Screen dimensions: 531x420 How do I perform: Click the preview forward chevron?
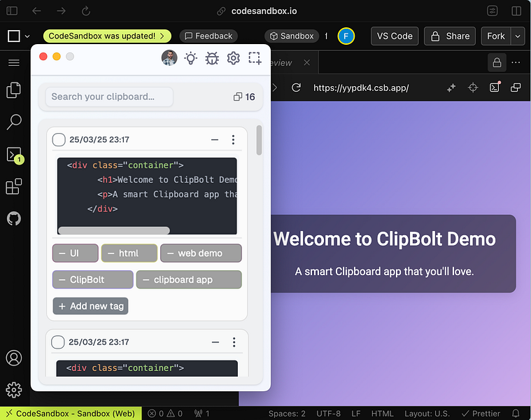275,87
